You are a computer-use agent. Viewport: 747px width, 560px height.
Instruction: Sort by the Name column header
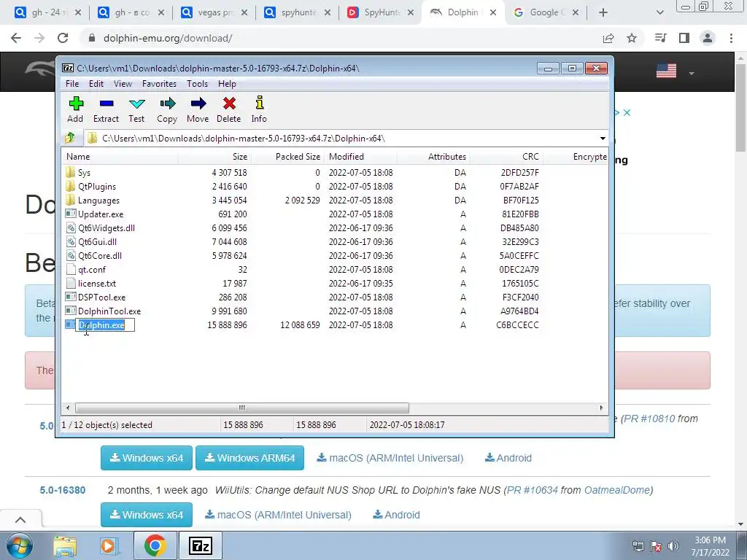click(120, 157)
